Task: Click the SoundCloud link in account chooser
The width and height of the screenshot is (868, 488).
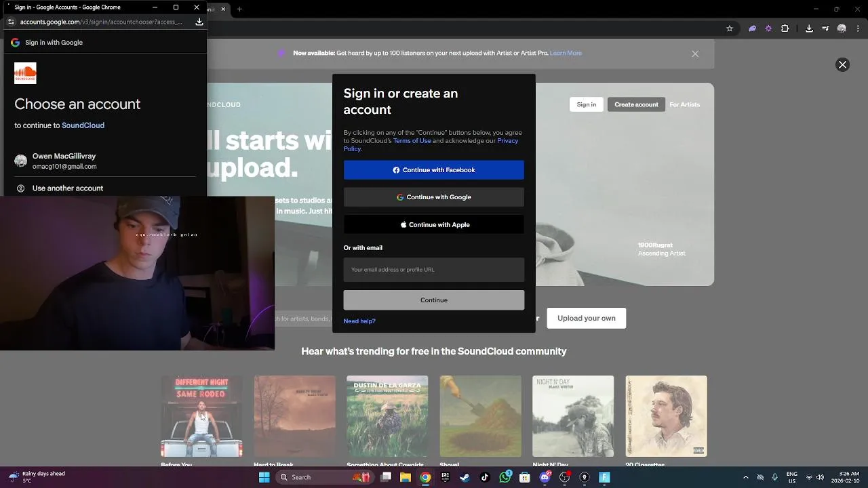Action: 83,125
